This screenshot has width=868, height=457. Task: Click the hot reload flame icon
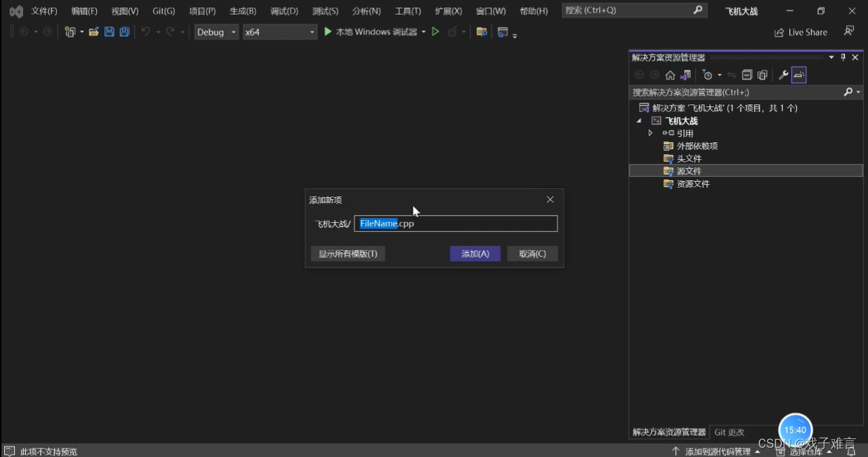(452, 32)
